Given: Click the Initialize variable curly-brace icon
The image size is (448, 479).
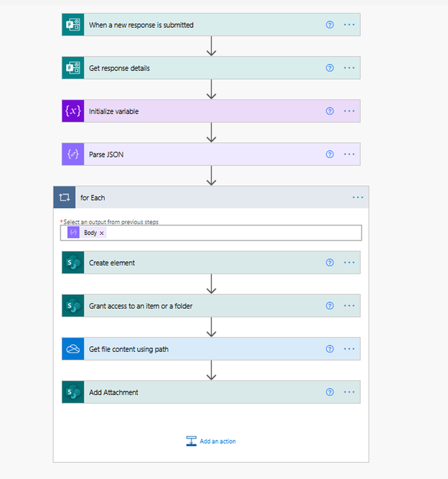Looking at the screenshot, I should pyautogui.click(x=73, y=111).
